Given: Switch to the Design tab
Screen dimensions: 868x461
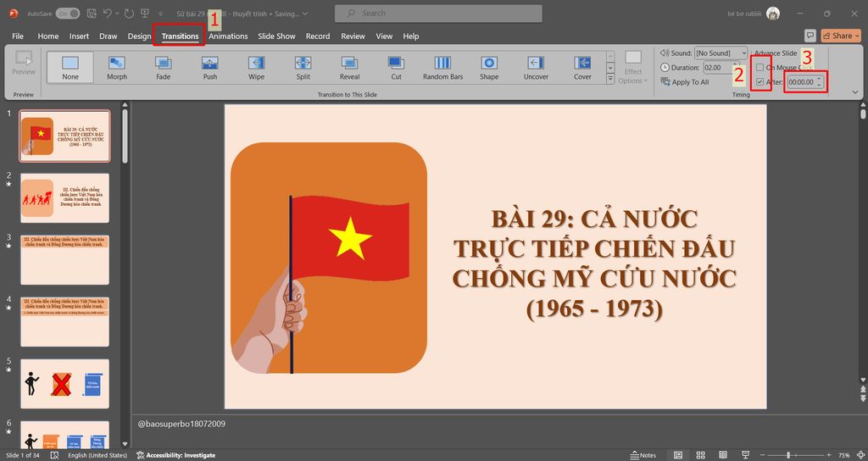Looking at the screenshot, I should coord(139,36).
